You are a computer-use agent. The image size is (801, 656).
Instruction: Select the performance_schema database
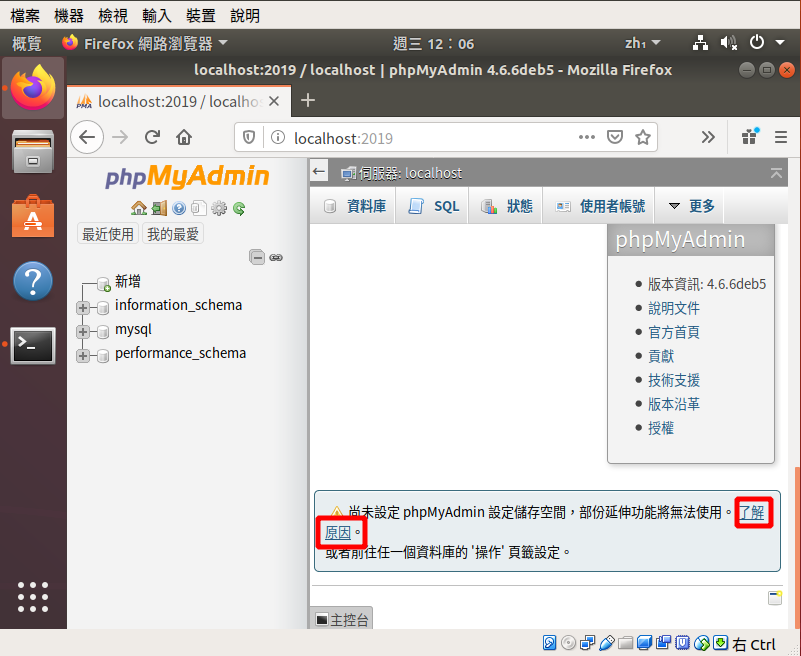(x=180, y=353)
